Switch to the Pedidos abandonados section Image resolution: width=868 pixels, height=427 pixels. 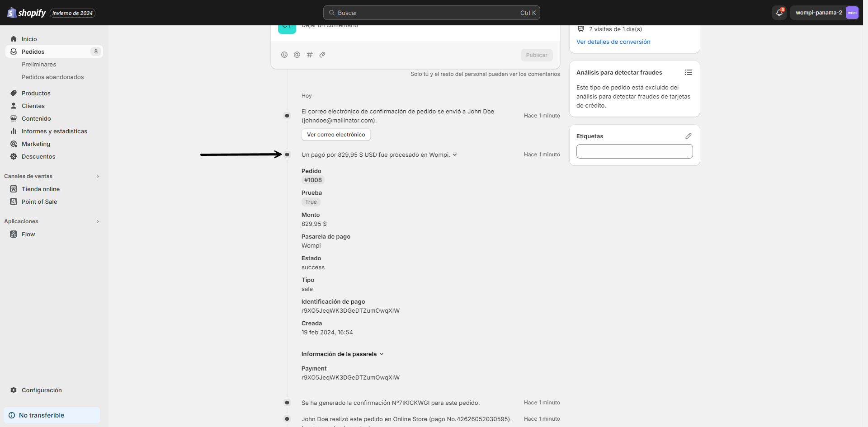click(52, 77)
